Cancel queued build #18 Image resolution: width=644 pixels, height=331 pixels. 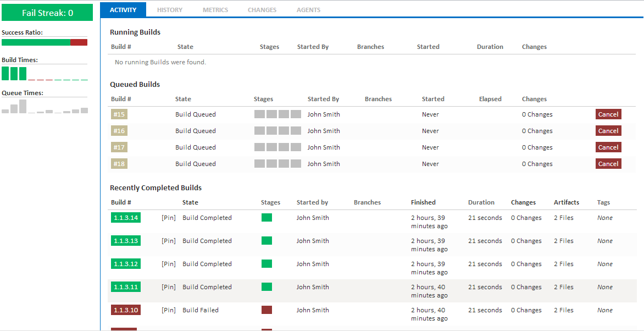(x=608, y=164)
